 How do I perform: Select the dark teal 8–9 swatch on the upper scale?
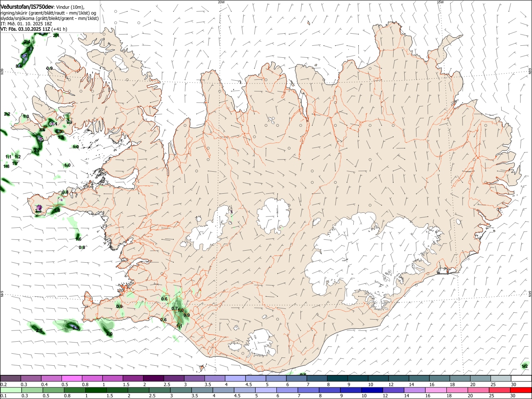click(x=337, y=378)
